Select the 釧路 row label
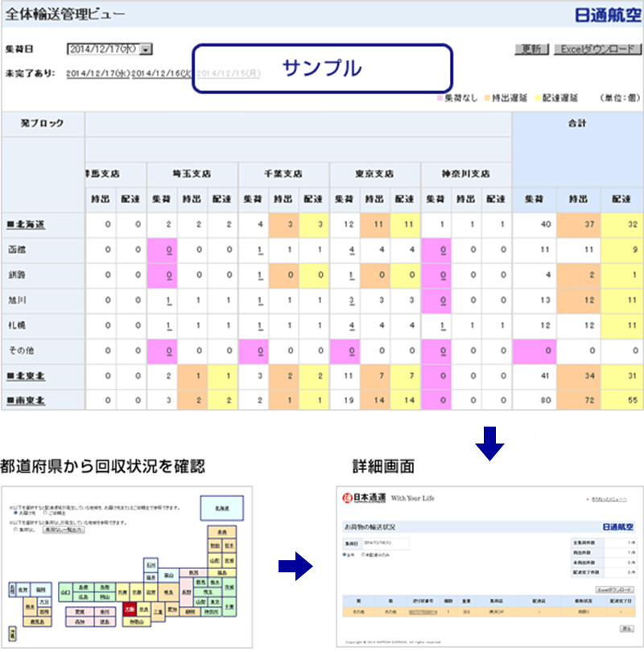Image resolution: width=644 pixels, height=652 pixels. coord(17,274)
